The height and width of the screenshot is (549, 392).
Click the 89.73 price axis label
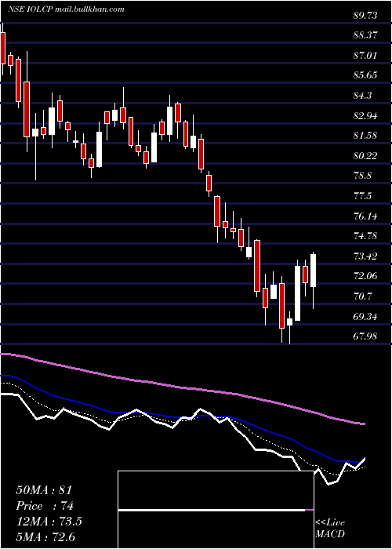366,16
